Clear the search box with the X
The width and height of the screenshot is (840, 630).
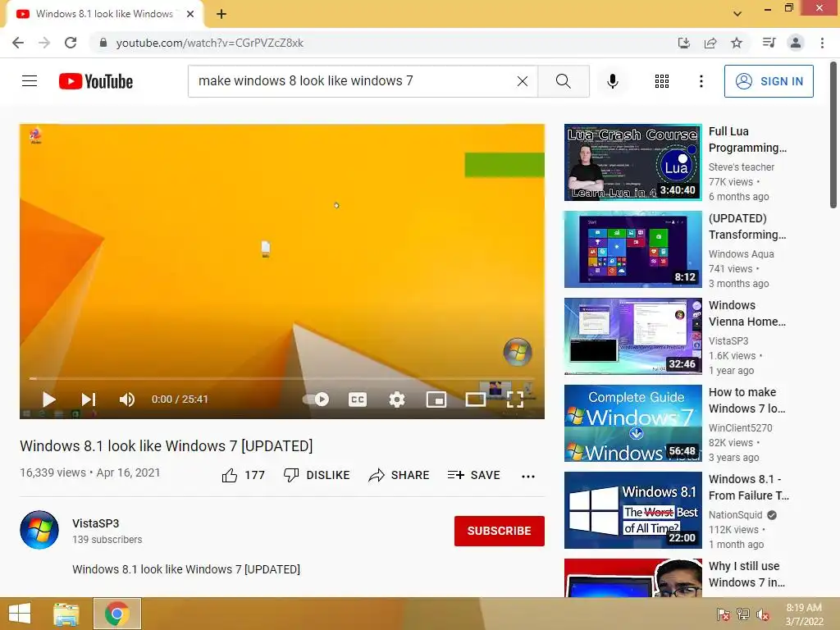[x=523, y=81]
